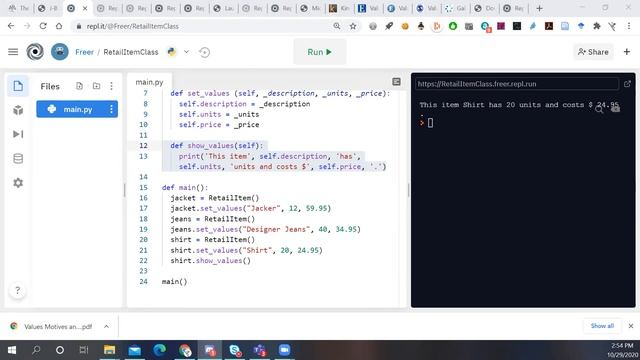
Task: Open File Explorer from taskbar
Action: 109,350
